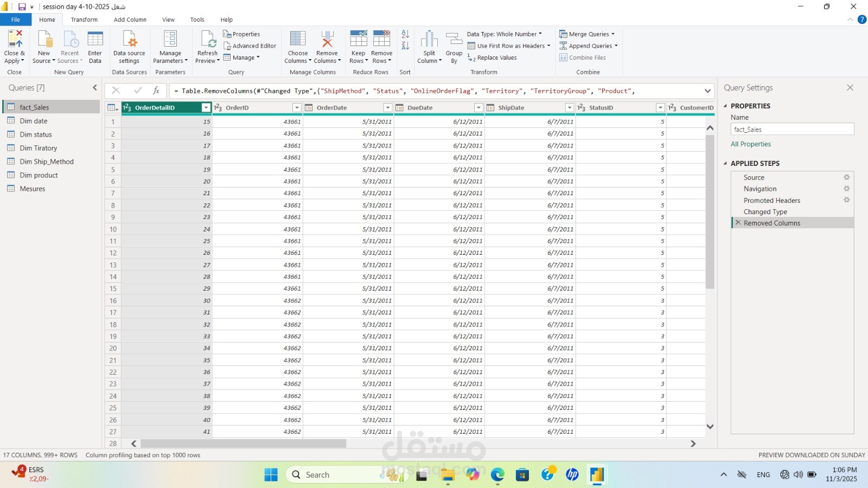
Task: Click the All Properties link
Action: (x=750, y=144)
